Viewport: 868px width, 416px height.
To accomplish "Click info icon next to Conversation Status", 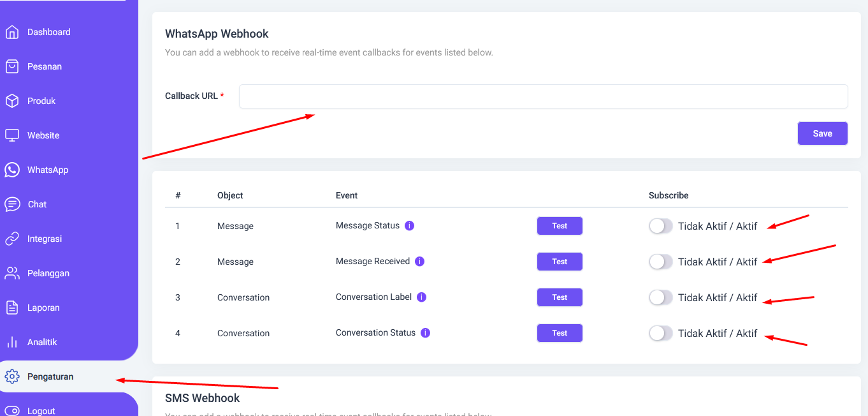I will (426, 333).
